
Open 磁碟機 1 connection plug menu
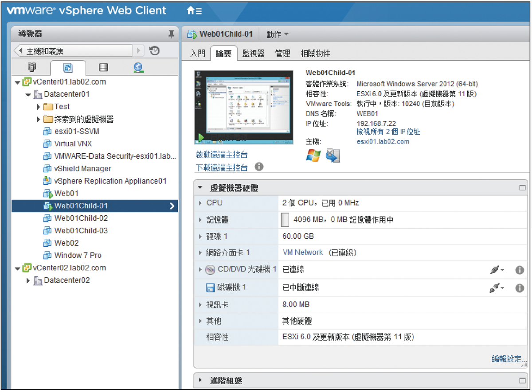(x=497, y=288)
